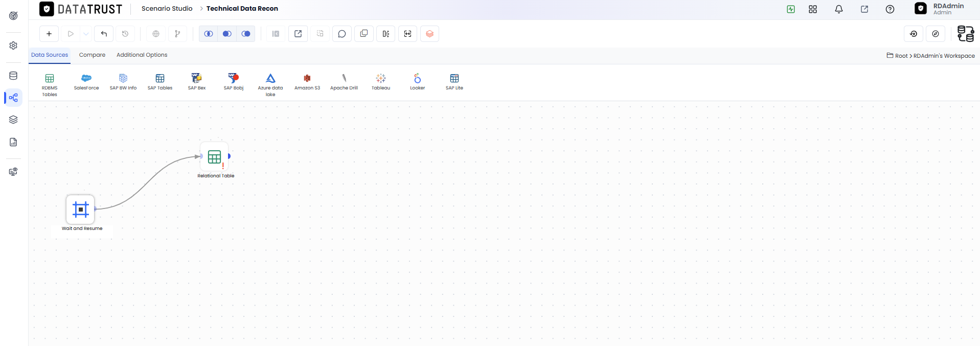Select Apache Drill data source
The width and height of the screenshot is (980, 346).
[344, 82]
